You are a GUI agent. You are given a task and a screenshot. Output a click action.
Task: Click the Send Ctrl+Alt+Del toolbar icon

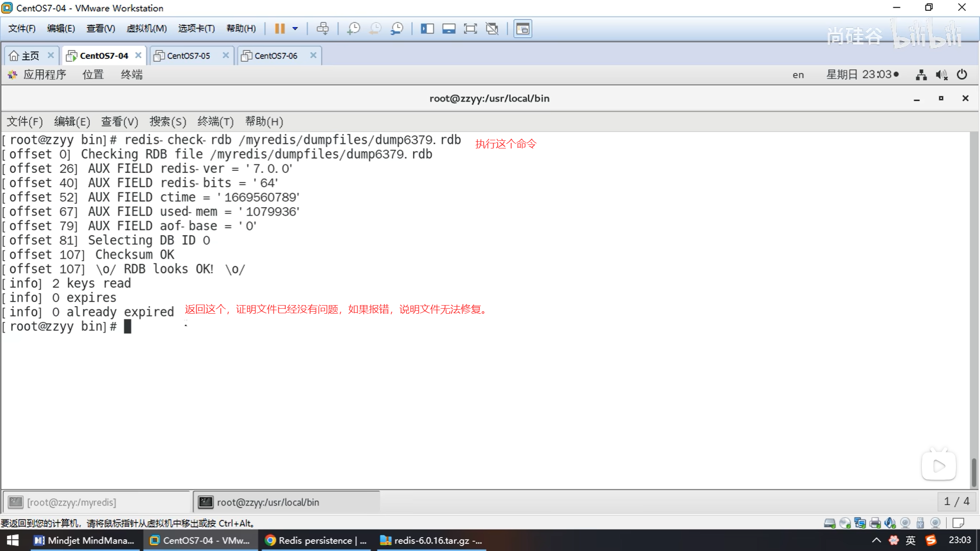click(323, 29)
